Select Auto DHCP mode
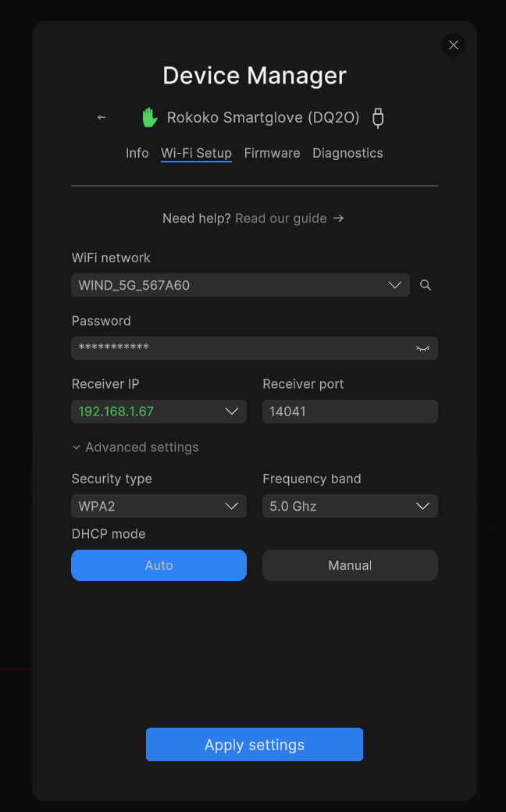 (x=159, y=565)
